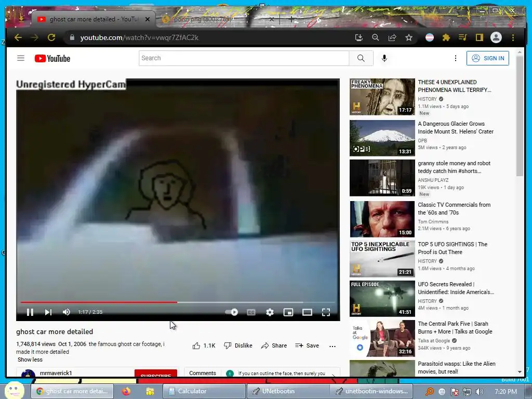Click the page vertical scrollbar thumb
The image size is (532, 399).
[520, 115]
